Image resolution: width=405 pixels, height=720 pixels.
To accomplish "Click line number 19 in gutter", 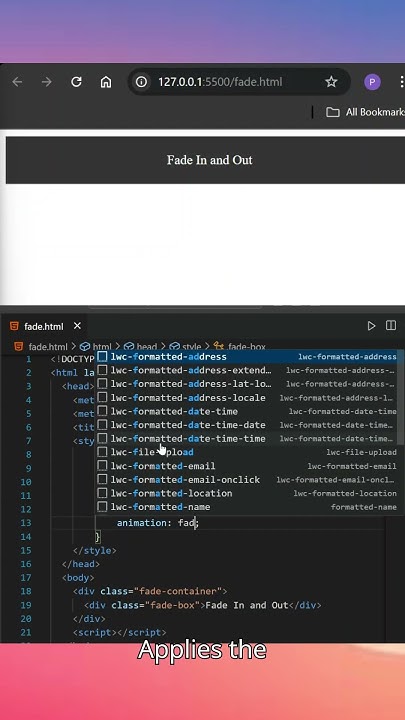I will pyautogui.click(x=26, y=605).
